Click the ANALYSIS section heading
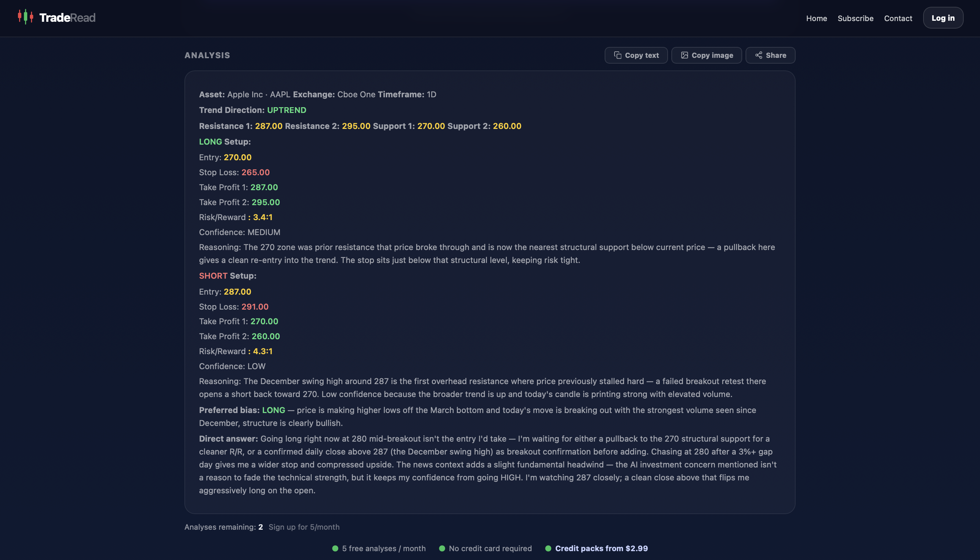This screenshot has height=560, width=980. 207,55
